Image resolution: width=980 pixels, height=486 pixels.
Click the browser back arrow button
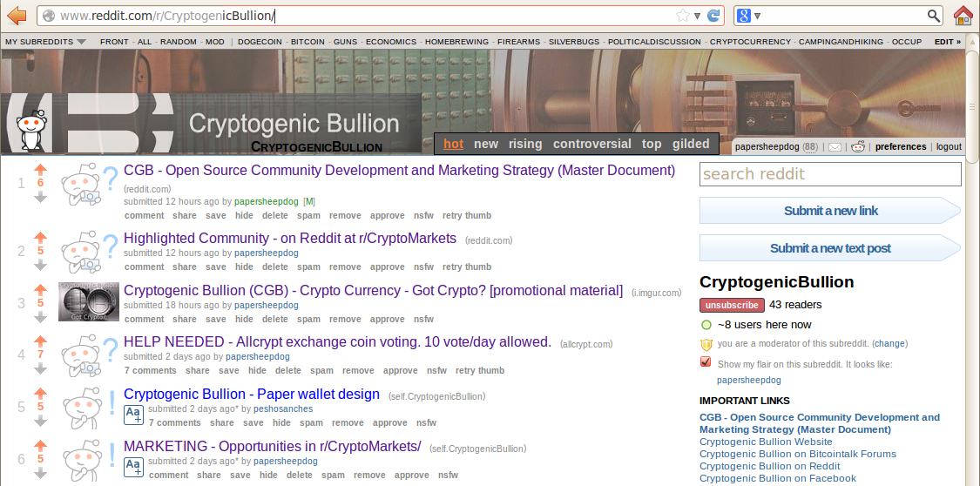(17, 16)
